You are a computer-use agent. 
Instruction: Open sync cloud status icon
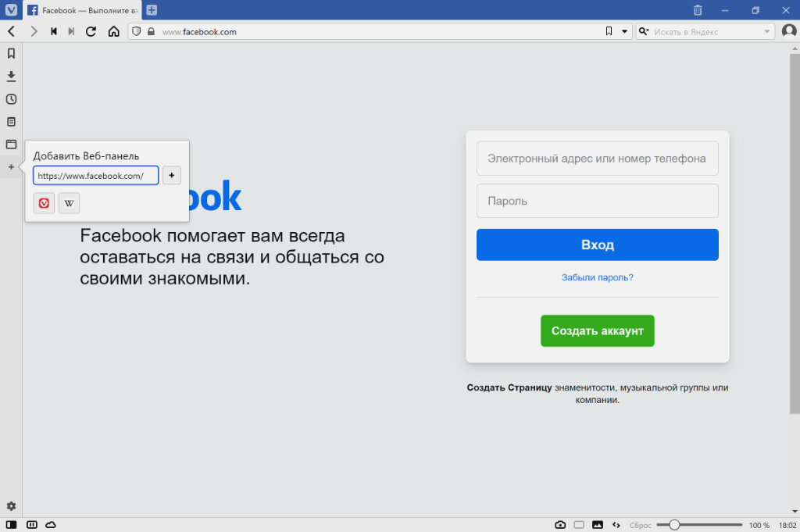click(51, 525)
